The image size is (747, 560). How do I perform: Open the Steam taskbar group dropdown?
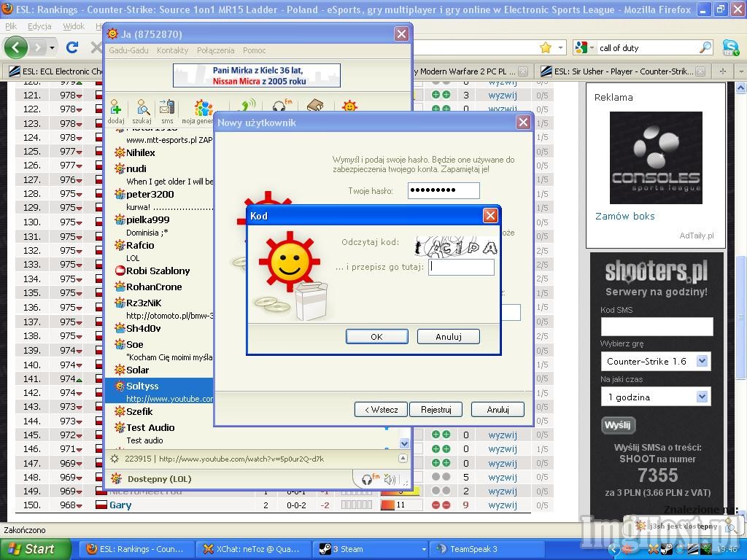pos(424,549)
